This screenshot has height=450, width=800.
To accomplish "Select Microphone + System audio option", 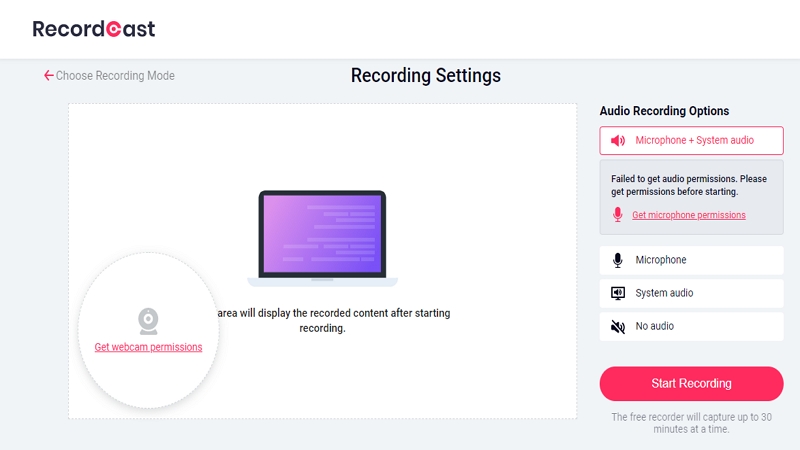I will point(694,141).
